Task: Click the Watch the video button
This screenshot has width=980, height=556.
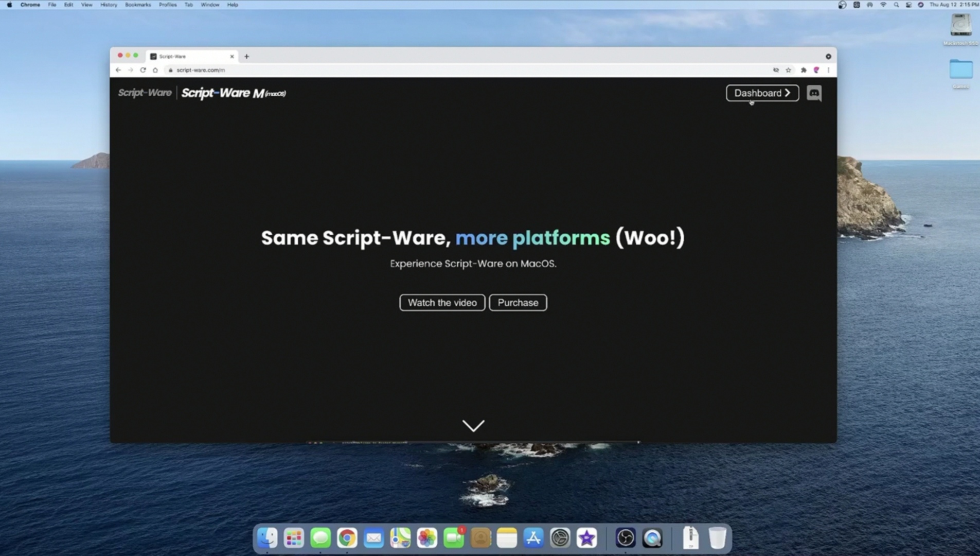Action: (x=442, y=303)
